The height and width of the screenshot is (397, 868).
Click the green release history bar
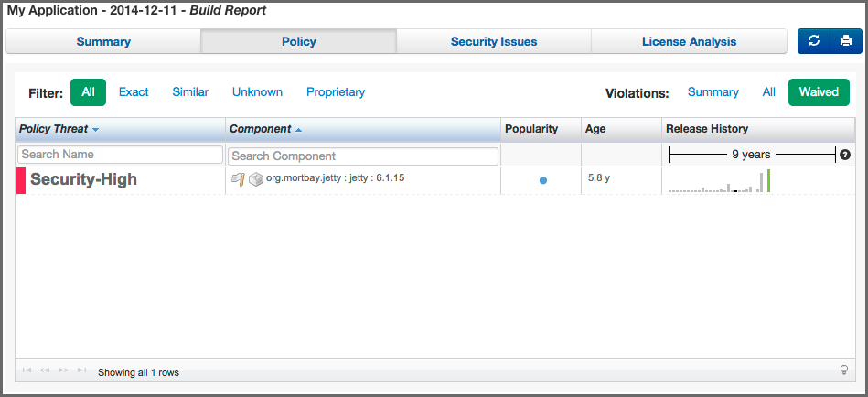click(769, 181)
